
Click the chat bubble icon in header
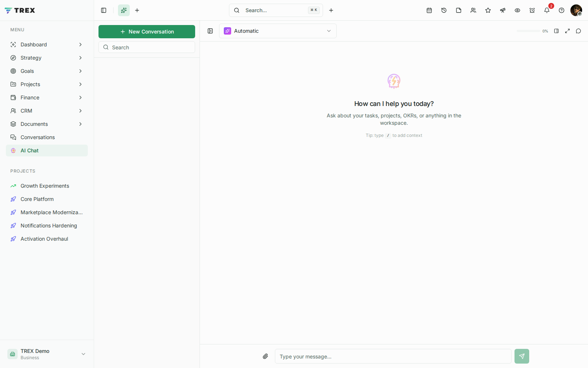578,31
